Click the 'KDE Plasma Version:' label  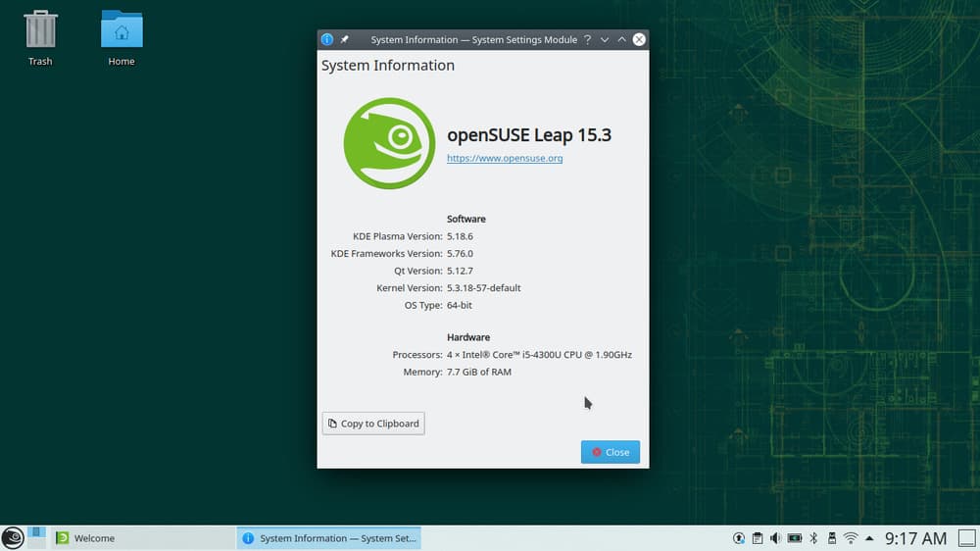click(x=398, y=236)
